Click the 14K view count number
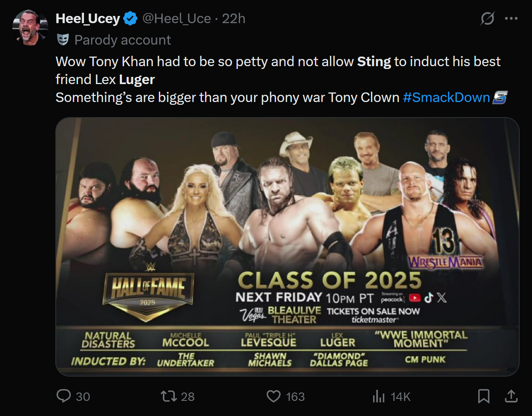This screenshot has width=532, height=416. coord(400,396)
